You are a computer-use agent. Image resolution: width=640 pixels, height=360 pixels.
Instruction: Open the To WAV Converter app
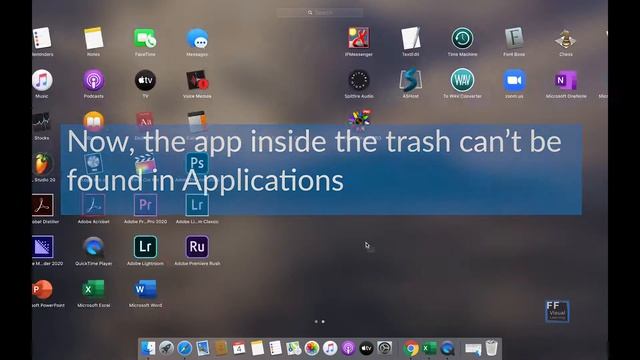point(462,80)
